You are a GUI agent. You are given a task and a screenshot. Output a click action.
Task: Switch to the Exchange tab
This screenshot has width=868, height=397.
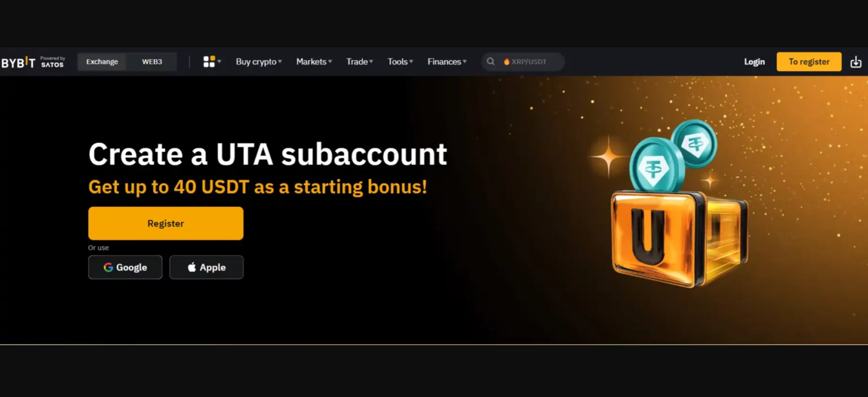pyautogui.click(x=102, y=62)
